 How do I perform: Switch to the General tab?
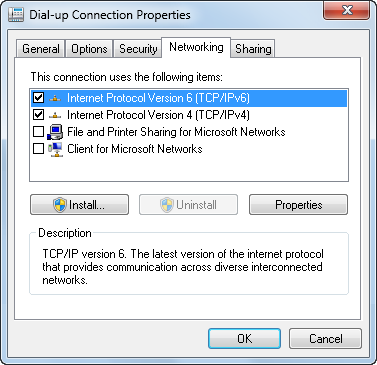[x=41, y=49]
